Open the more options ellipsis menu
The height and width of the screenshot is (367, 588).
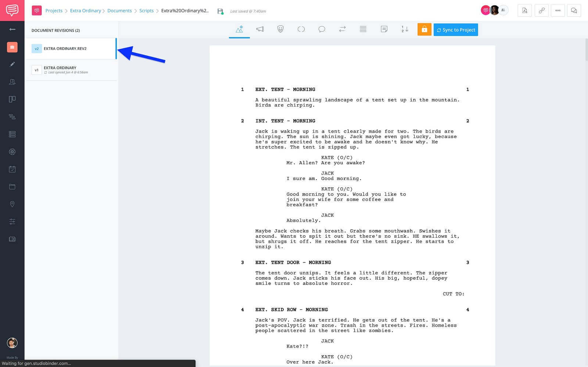click(557, 11)
